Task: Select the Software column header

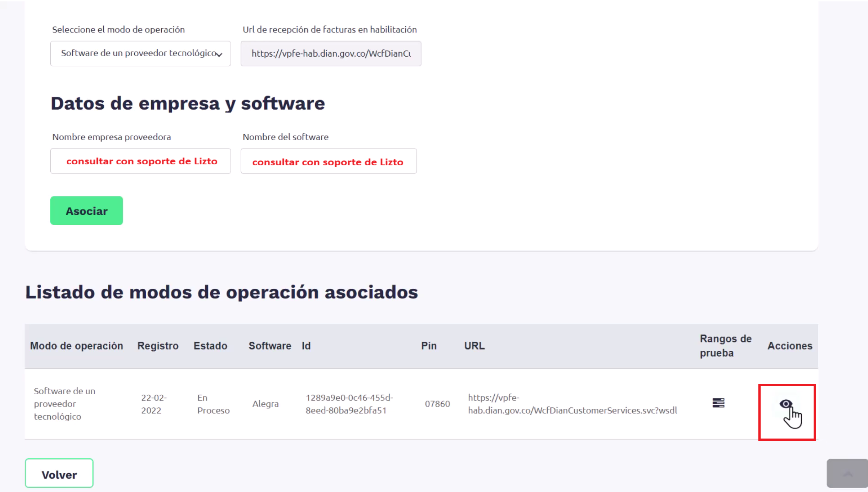Action: (x=270, y=346)
